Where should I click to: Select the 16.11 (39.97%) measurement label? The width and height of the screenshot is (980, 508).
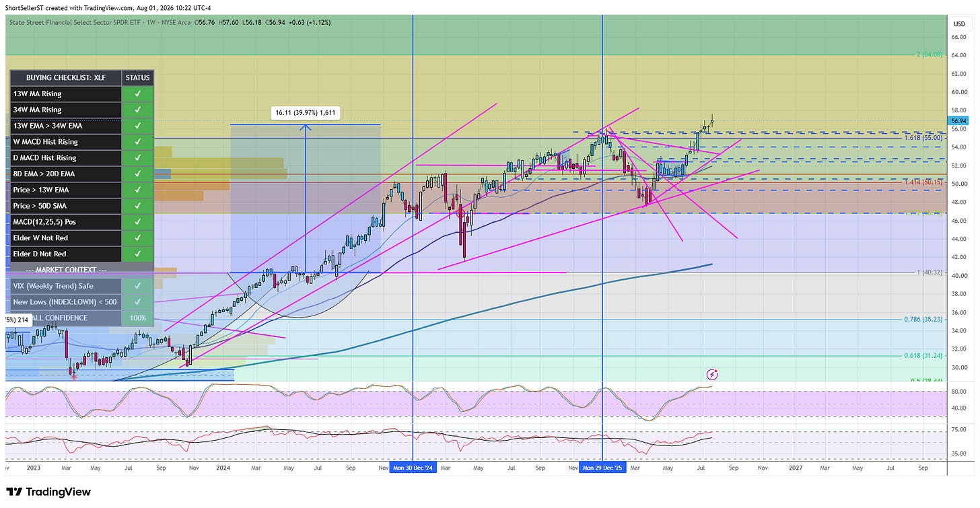point(305,113)
